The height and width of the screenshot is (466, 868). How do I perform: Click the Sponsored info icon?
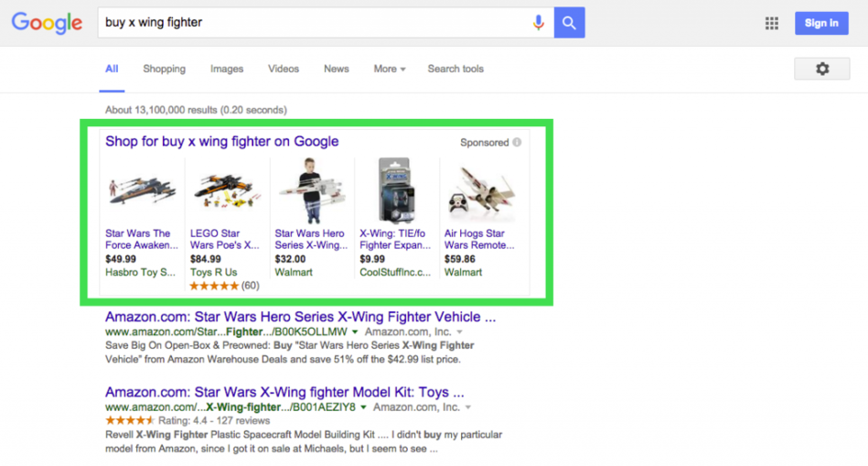(x=517, y=143)
